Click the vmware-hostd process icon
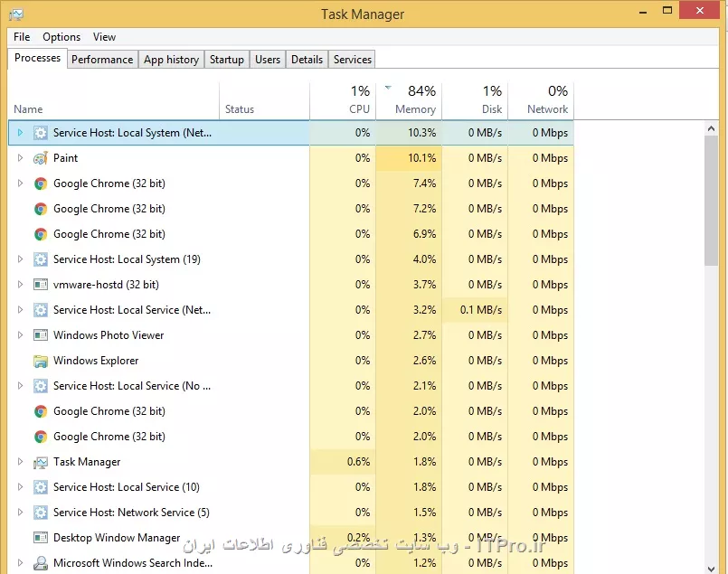728x574 pixels. [41, 285]
